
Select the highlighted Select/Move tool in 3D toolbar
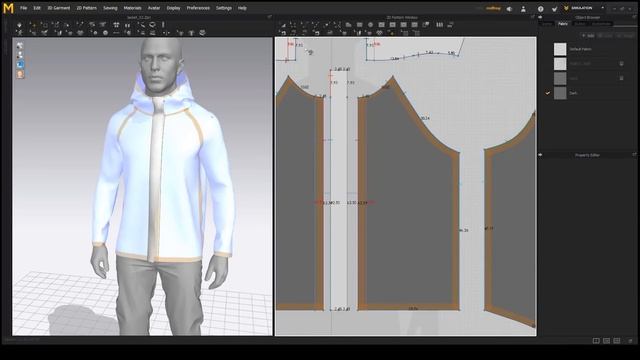(x=33, y=25)
